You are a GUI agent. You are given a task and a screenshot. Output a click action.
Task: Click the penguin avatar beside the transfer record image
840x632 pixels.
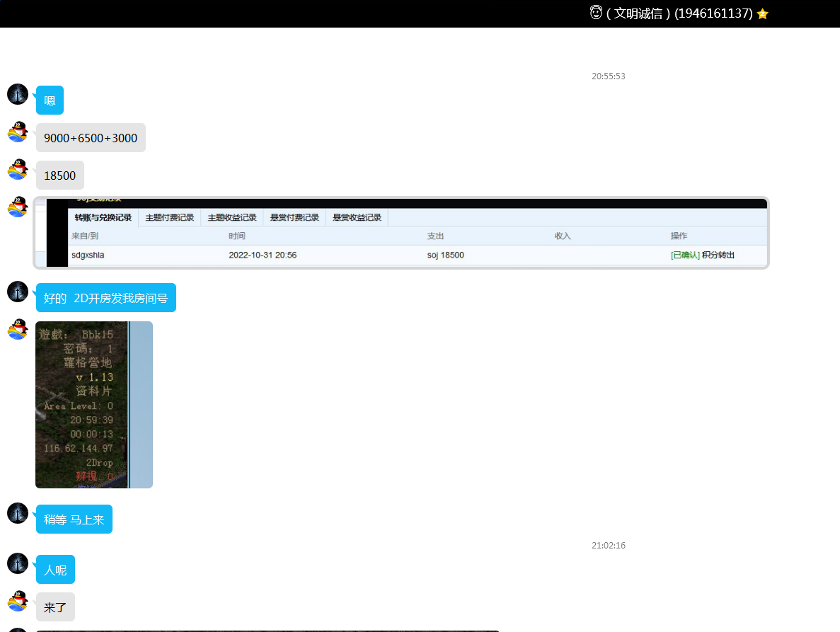tap(18, 207)
